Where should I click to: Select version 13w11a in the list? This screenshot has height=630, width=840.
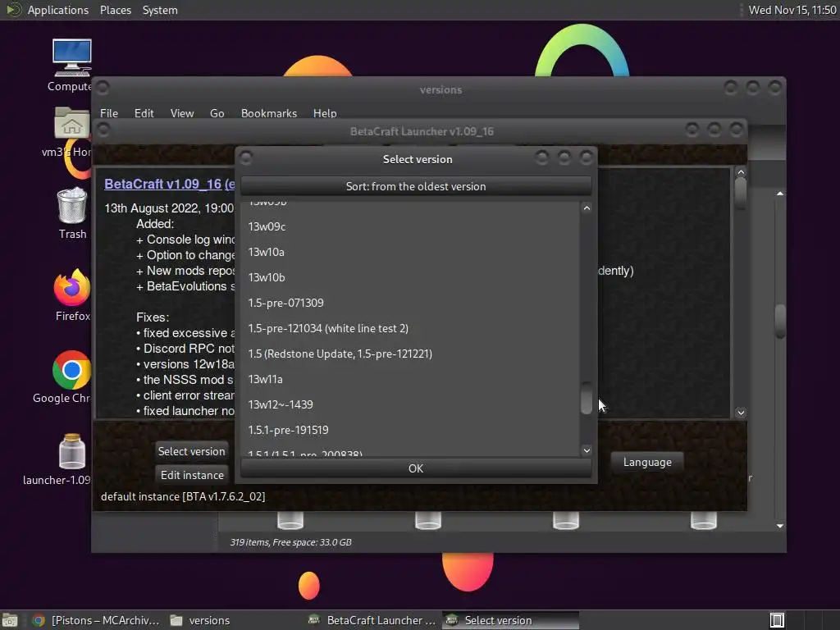click(x=410, y=379)
